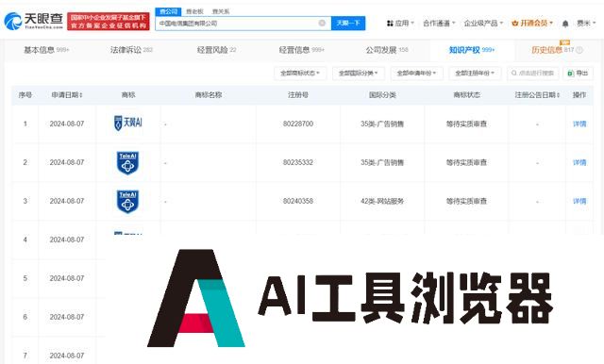
Task: Open the notification bell icon
Action: [x=565, y=24]
